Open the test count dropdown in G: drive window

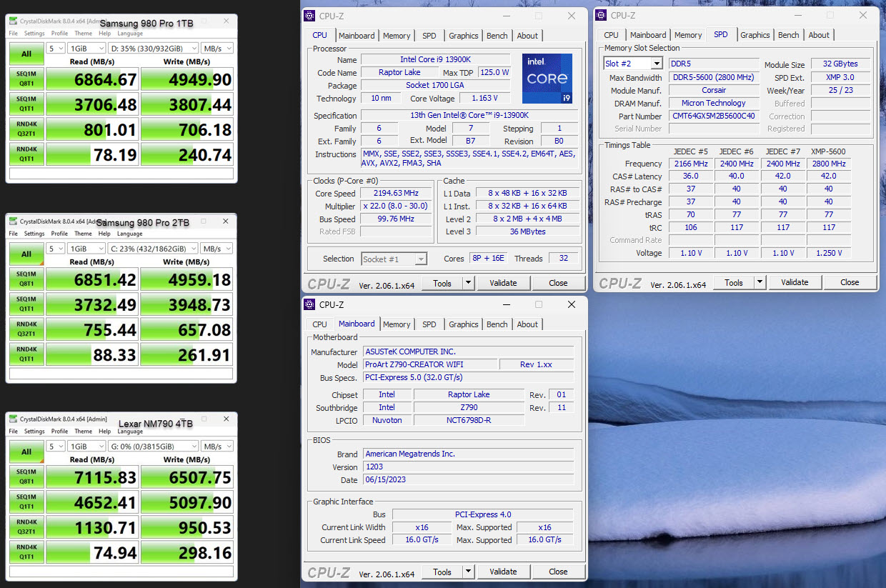click(55, 446)
